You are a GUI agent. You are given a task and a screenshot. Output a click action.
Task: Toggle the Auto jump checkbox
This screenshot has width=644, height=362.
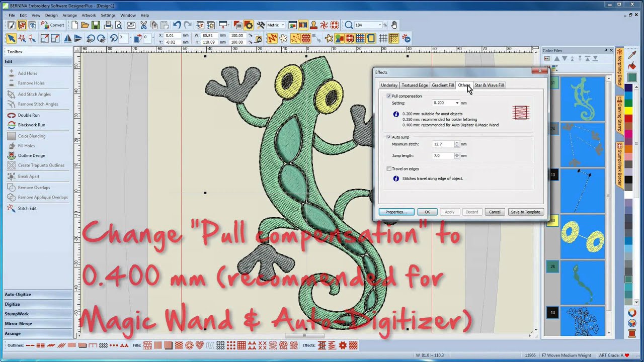point(389,137)
